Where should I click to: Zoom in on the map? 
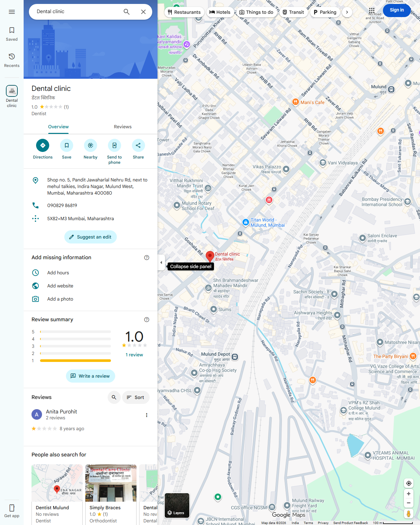coord(409,494)
